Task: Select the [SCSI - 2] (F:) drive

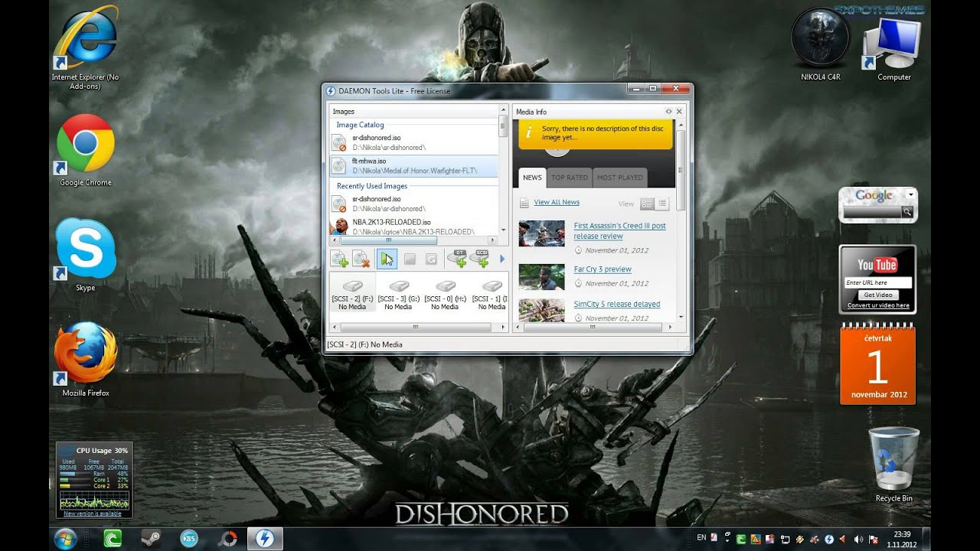Action: [352, 294]
